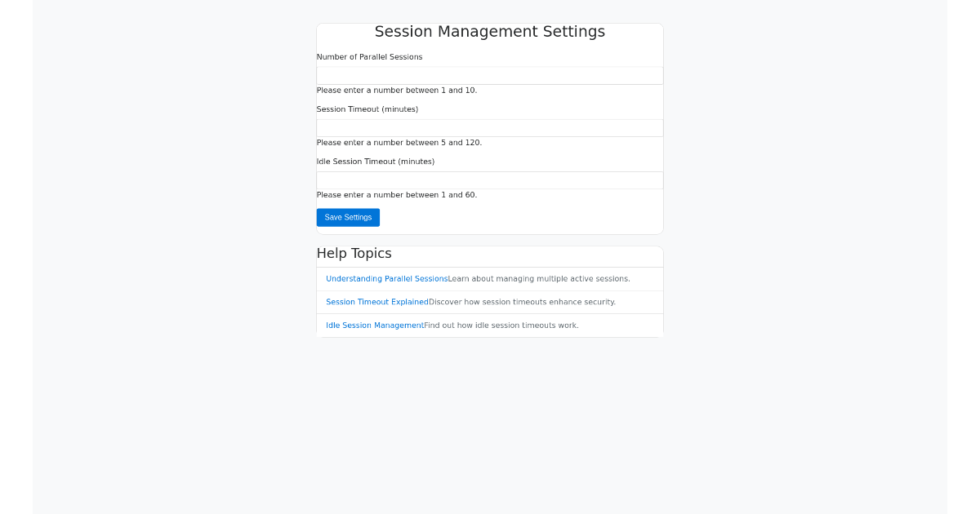Click the hint about 1 and 10
980x514 pixels.
[396, 91]
